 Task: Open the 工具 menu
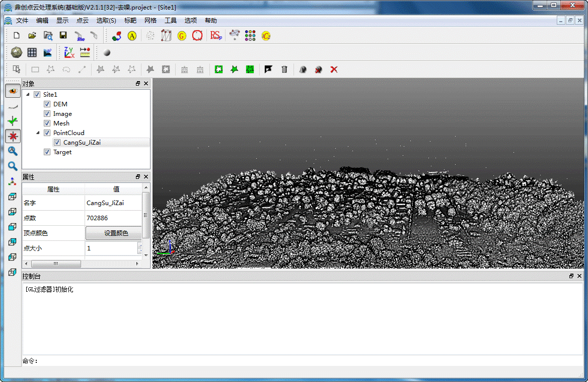click(171, 21)
